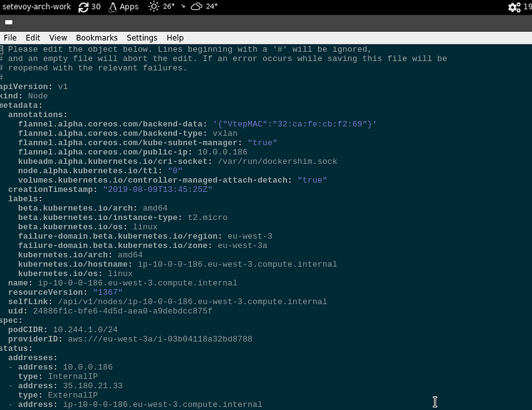The image size is (532, 410).
Task: Click the creationTimestamp value
Action: click(158, 189)
